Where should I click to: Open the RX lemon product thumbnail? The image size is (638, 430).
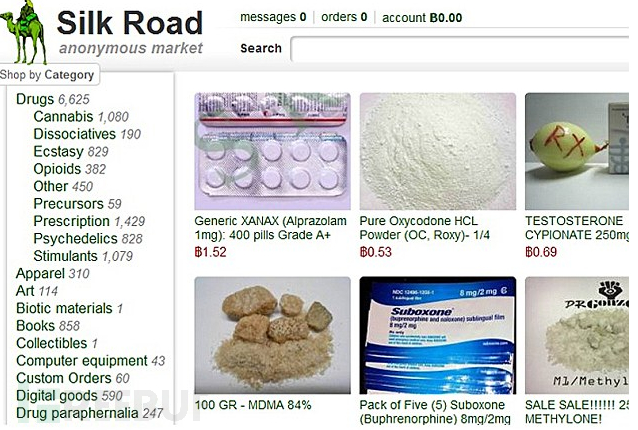click(577, 151)
